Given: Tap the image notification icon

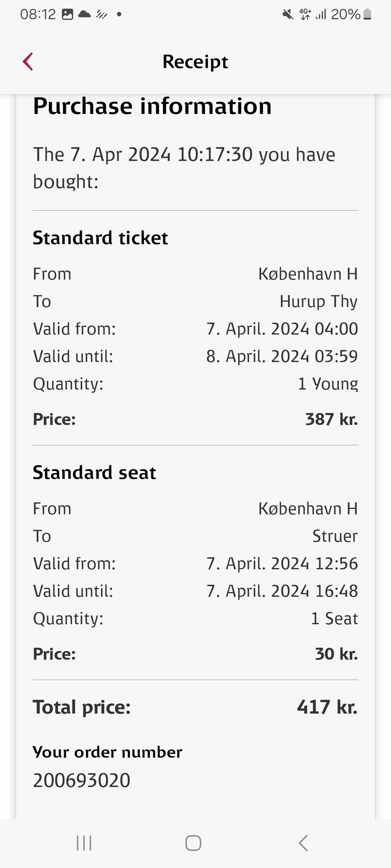Looking at the screenshot, I should [67, 14].
